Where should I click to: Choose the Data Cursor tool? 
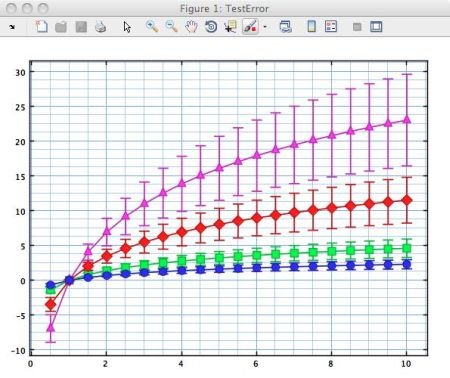(x=230, y=27)
